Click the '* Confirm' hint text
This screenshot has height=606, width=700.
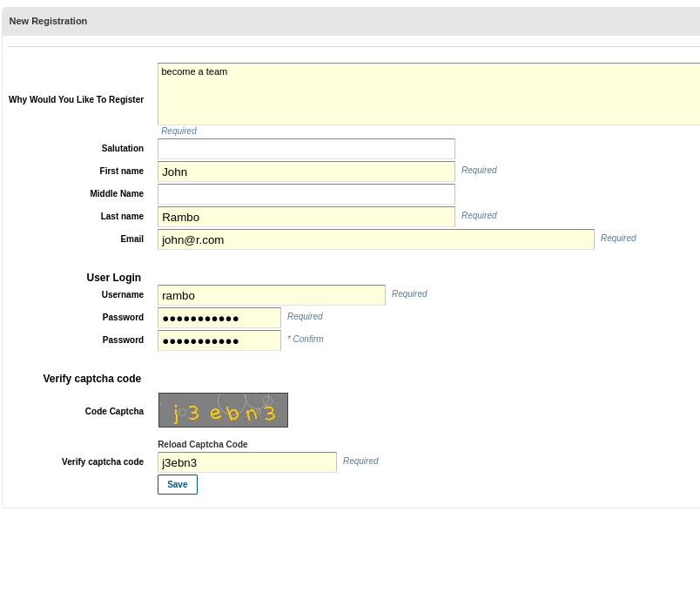tap(306, 339)
